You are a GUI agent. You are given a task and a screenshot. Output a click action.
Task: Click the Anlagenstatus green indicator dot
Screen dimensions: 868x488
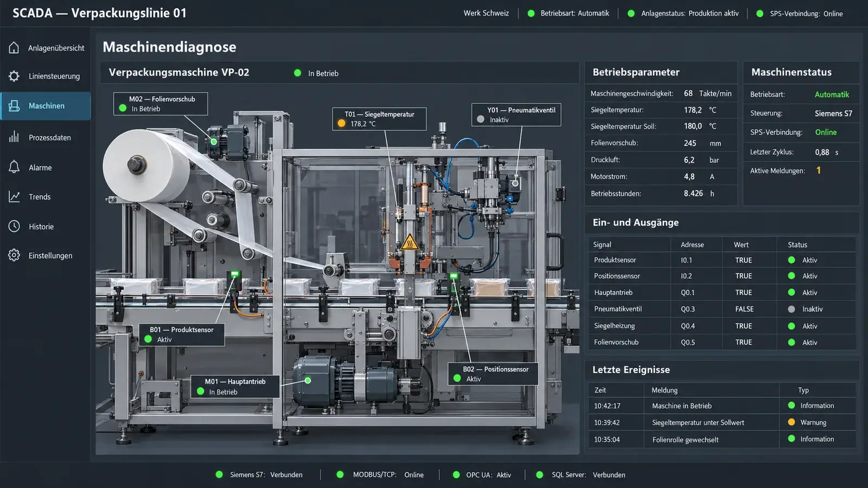[x=631, y=14]
